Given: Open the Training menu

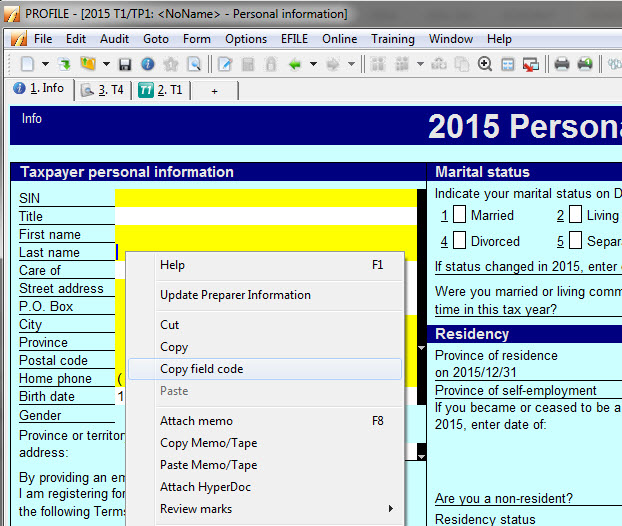Looking at the screenshot, I should [x=393, y=39].
